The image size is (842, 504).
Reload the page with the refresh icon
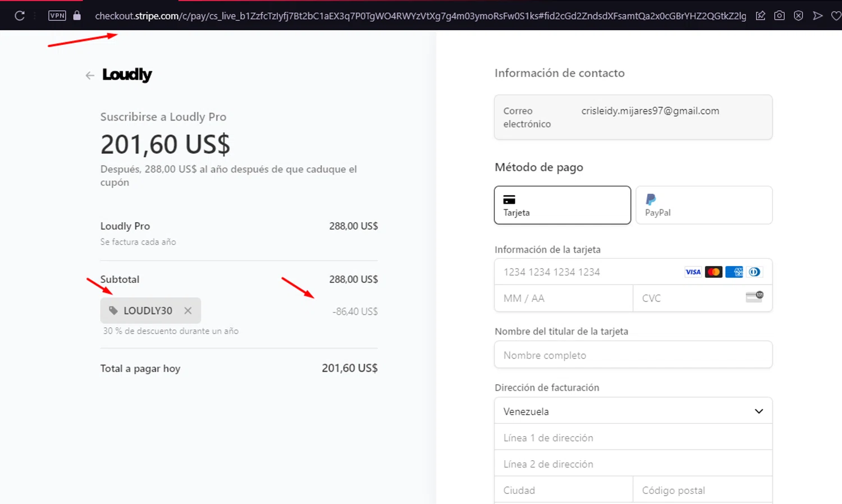pos(20,16)
